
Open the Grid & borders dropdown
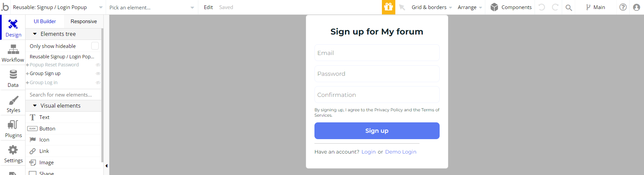pos(432,7)
